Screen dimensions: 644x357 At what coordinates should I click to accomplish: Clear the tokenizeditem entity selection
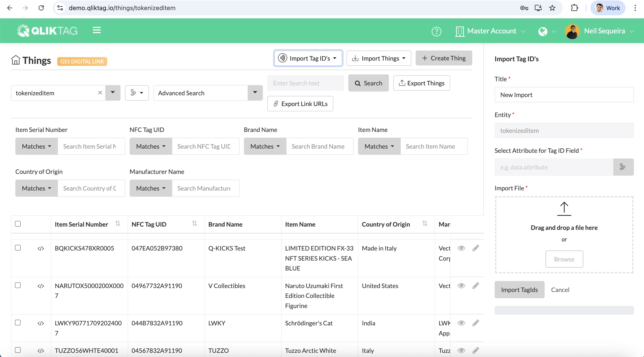(x=100, y=93)
